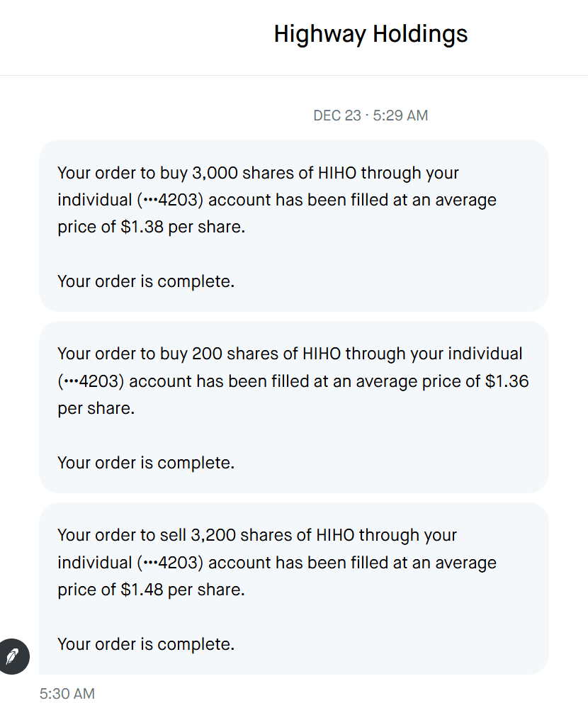Screen dimensions: 588x703
Task: Click 'Your order is complete' in first message
Action: coord(145,281)
